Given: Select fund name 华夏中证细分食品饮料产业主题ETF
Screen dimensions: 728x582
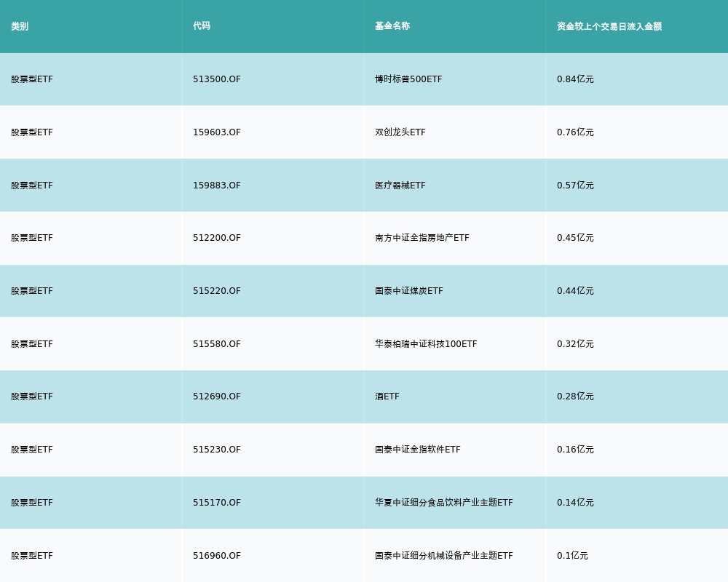Looking at the screenshot, I should coord(444,503).
